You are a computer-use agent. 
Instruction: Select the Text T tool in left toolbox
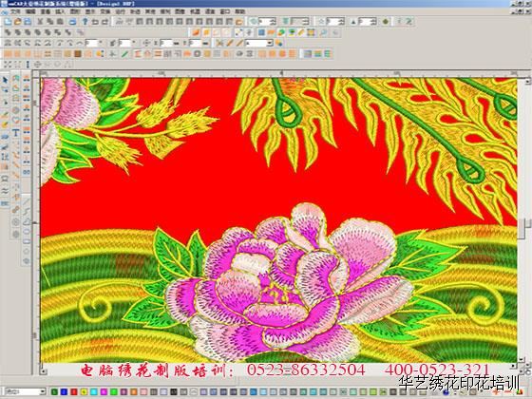(16, 133)
